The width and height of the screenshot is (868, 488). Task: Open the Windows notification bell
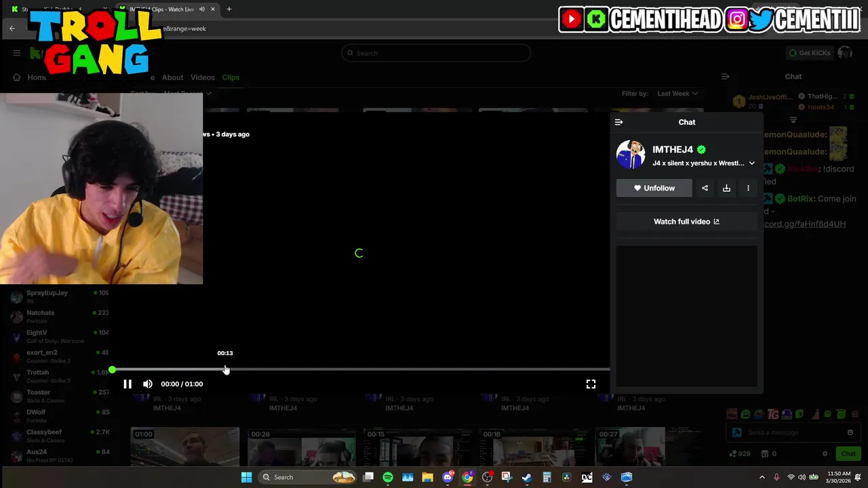point(858,477)
